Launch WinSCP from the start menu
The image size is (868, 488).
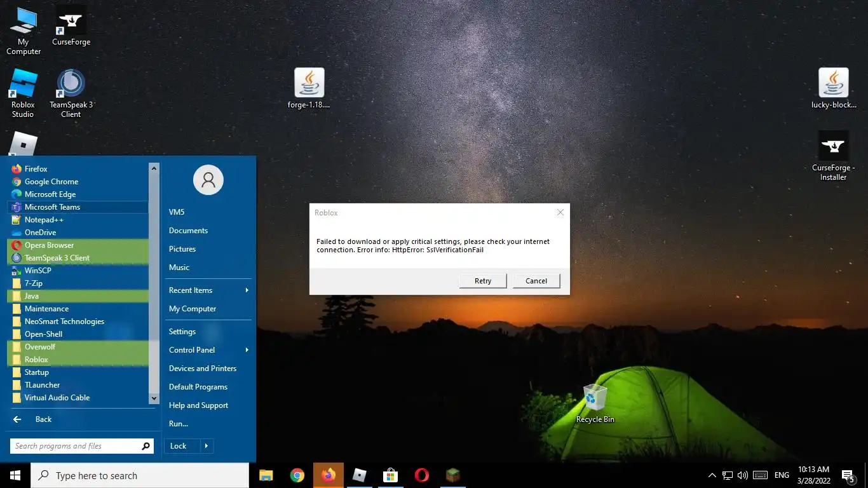pos(78,271)
